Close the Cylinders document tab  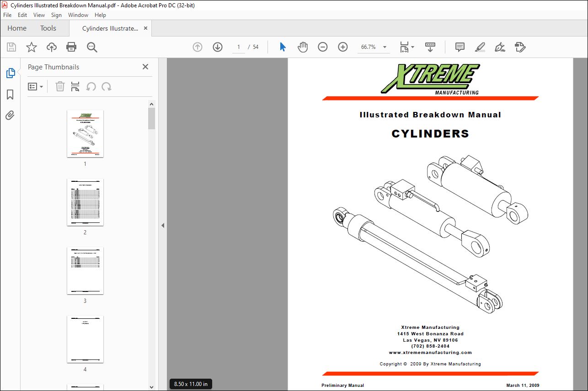[145, 28]
